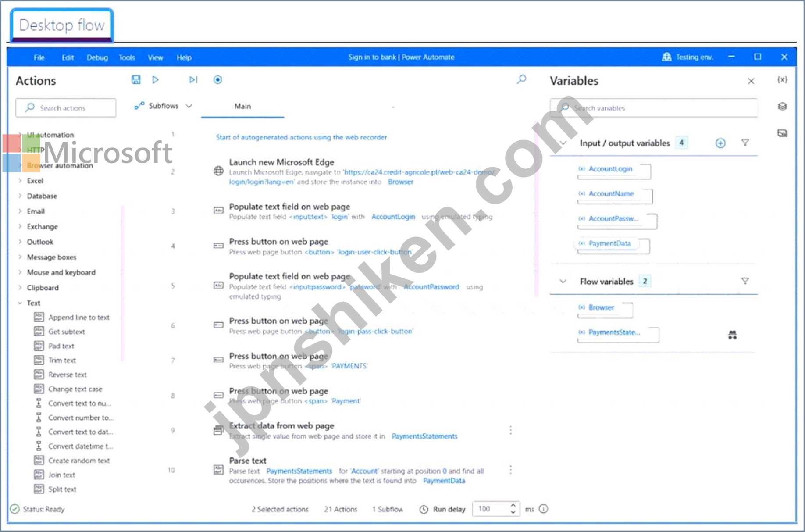Expand the Clipboard actions group
Screen dimensions: 805x532
pos(20,288)
